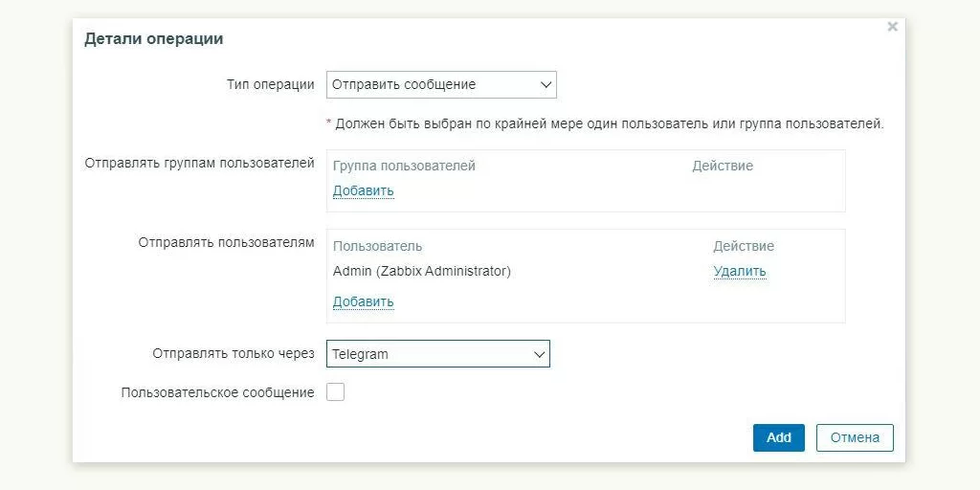Viewport: 980px width, 490px height.
Task: Click the Пользователь column header
Action: click(377, 246)
